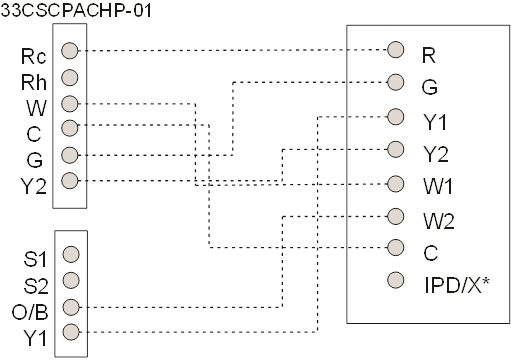Click the G terminal circle in large unit box
This screenshot has width=511, height=360.
396,82
